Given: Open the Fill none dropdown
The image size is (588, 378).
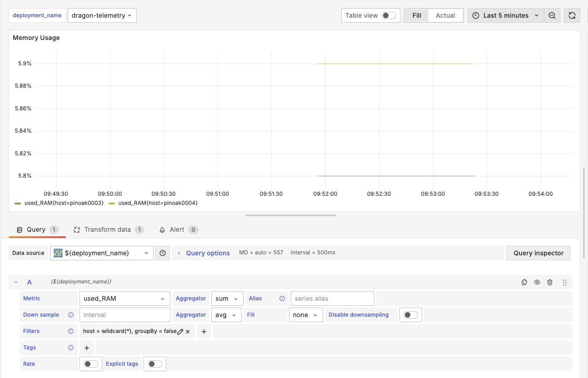Looking at the screenshot, I should [306, 315].
